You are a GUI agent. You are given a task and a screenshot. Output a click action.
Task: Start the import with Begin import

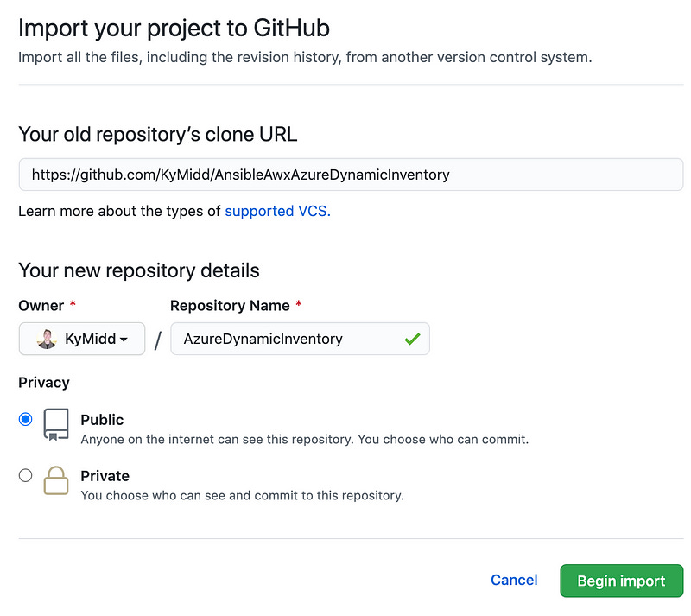[x=621, y=581]
